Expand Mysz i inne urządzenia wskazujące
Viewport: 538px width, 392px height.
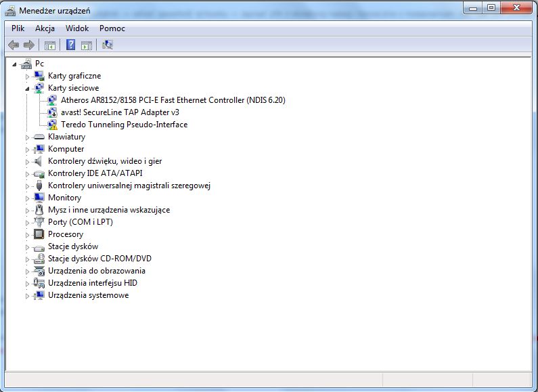click(27, 211)
